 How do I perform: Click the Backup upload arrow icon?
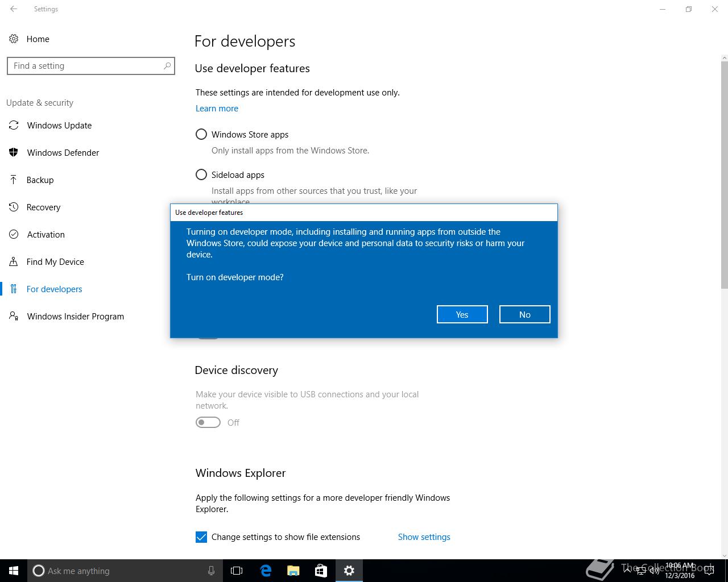click(x=14, y=180)
